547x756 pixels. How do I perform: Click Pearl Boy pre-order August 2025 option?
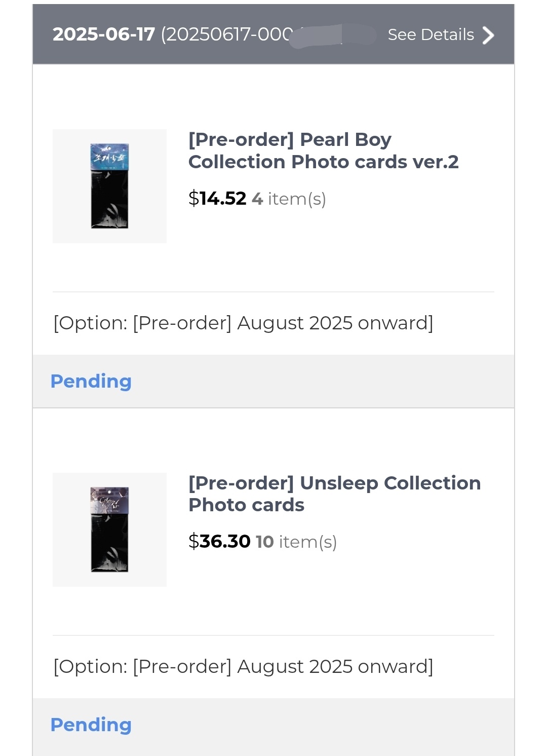tap(243, 323)
